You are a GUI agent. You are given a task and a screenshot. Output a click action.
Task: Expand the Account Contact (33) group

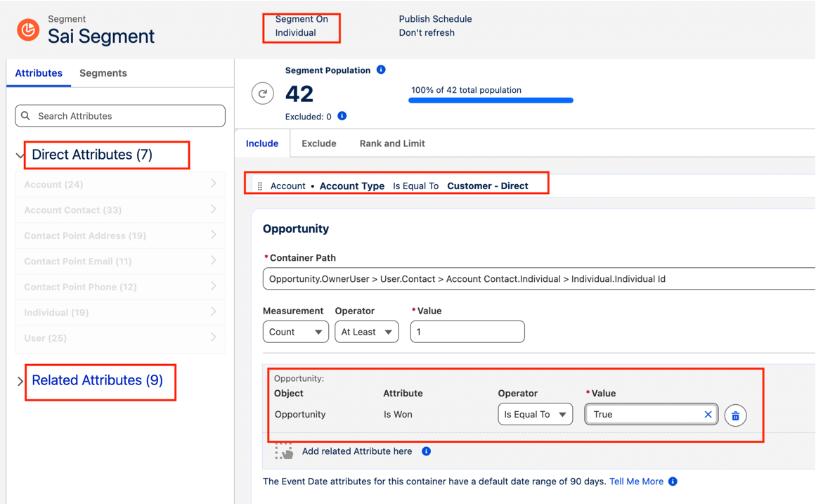click(x=120, y=210)
